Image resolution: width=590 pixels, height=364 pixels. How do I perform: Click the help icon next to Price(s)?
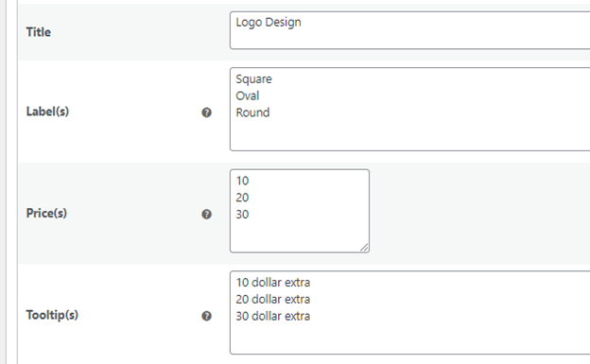click(206, 214)
